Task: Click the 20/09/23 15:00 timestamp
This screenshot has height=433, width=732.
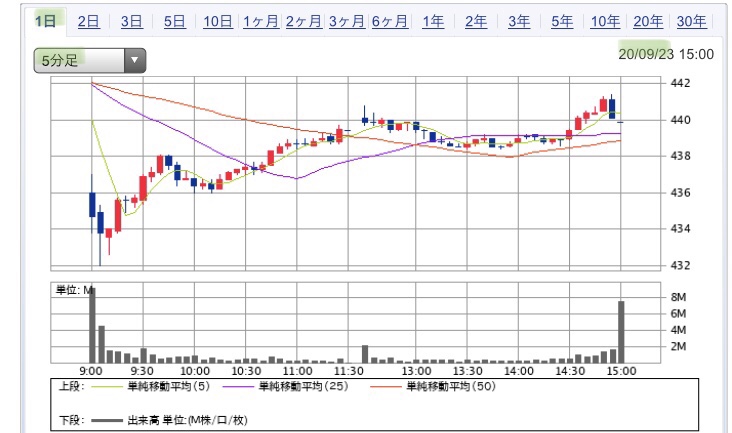Action: (x=666, y=54)
